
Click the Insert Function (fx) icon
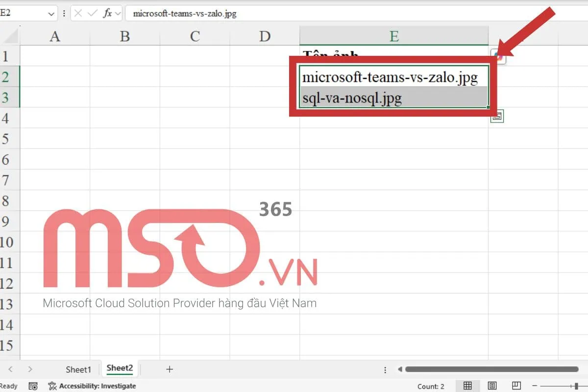point(107,13)
